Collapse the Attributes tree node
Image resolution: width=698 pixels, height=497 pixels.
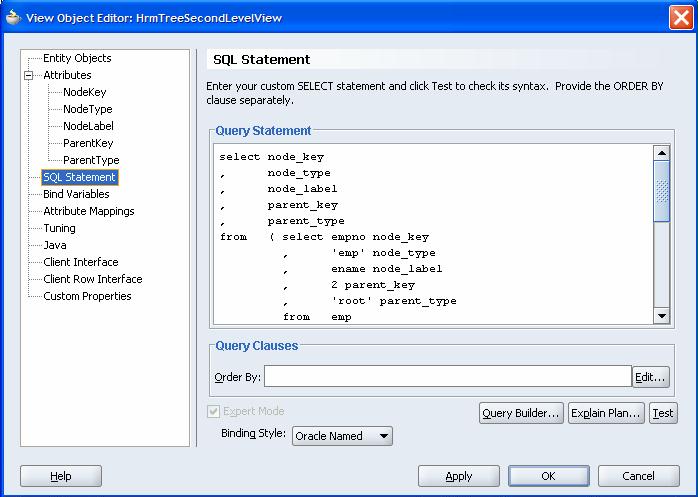click(31, 75)
